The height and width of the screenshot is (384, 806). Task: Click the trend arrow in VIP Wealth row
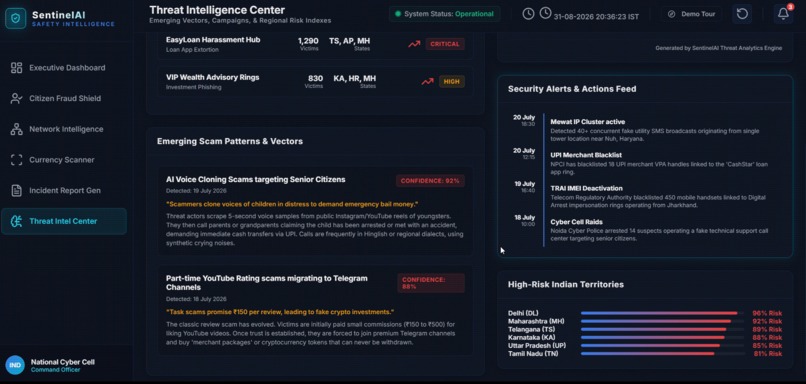point(427,82)
